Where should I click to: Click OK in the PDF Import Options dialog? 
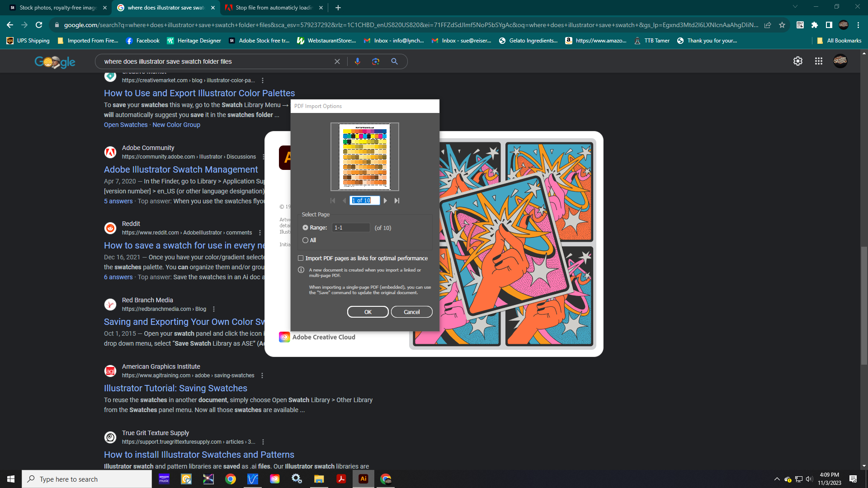368,311
